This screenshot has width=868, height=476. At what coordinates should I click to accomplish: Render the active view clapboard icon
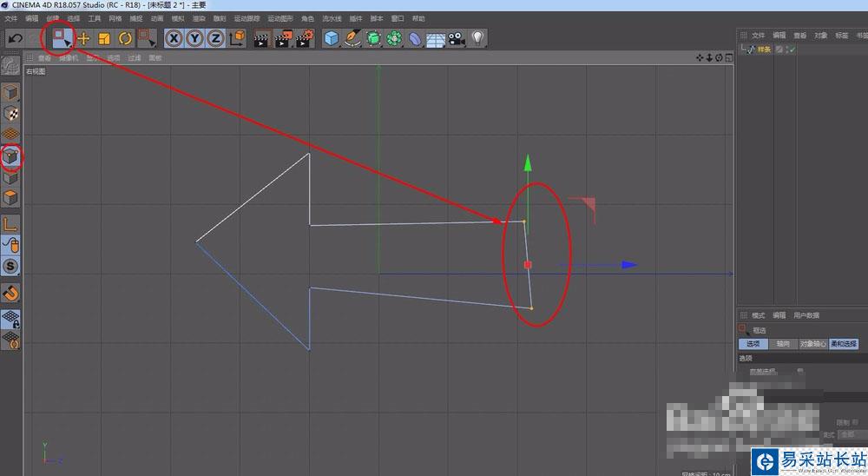pos(260,39)
